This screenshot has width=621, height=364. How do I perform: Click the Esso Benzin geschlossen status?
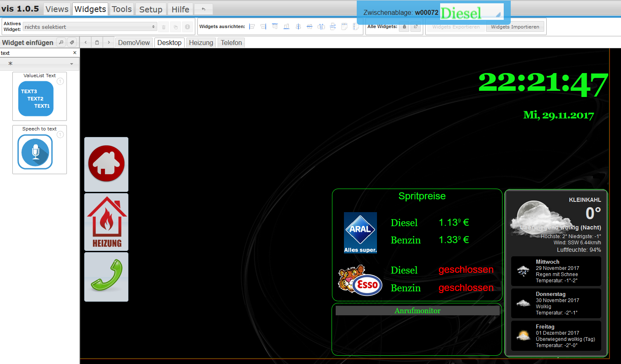(466, 288)
